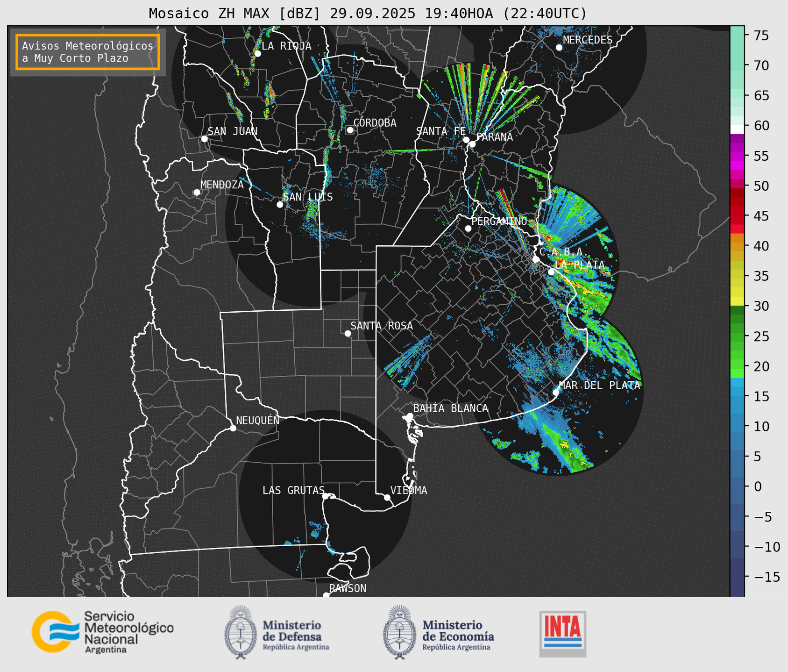Viewport: 788px width, 672px height.
Task: Click the CÓRDOBA city marker
Action: (x=350, y=130)
